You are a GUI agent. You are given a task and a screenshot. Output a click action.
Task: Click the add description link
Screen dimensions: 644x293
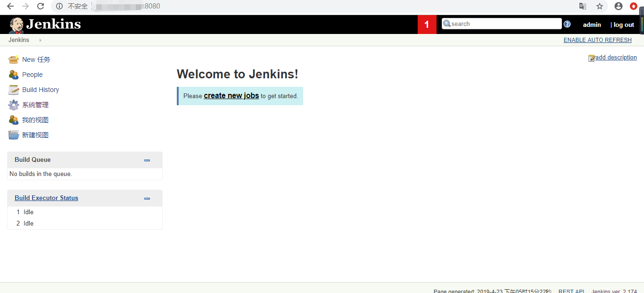click(616, 58)
